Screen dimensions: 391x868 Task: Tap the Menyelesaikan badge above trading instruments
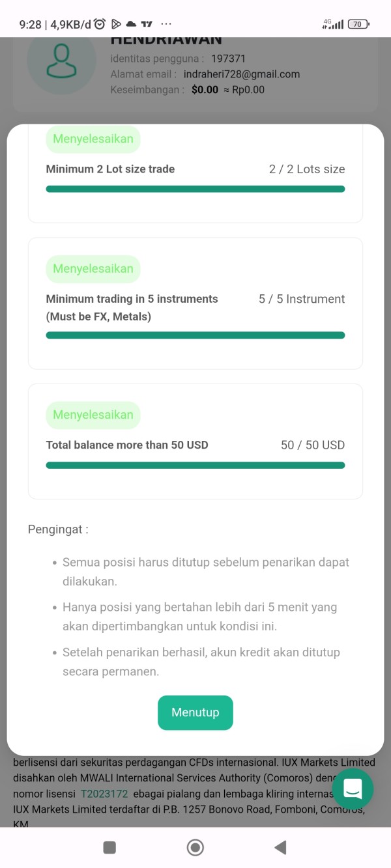[93, 268]
